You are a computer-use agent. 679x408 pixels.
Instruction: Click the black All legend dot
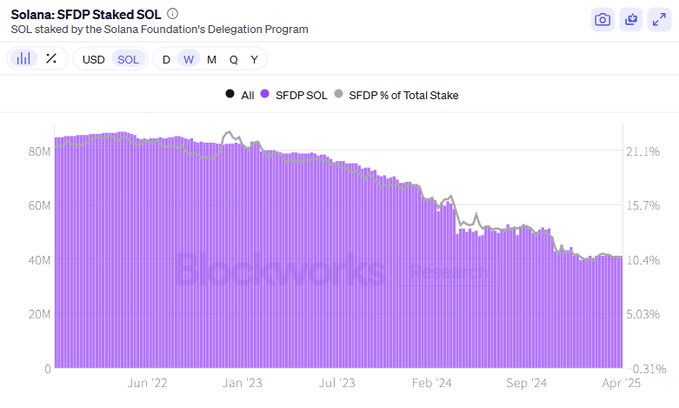[230, 94]
